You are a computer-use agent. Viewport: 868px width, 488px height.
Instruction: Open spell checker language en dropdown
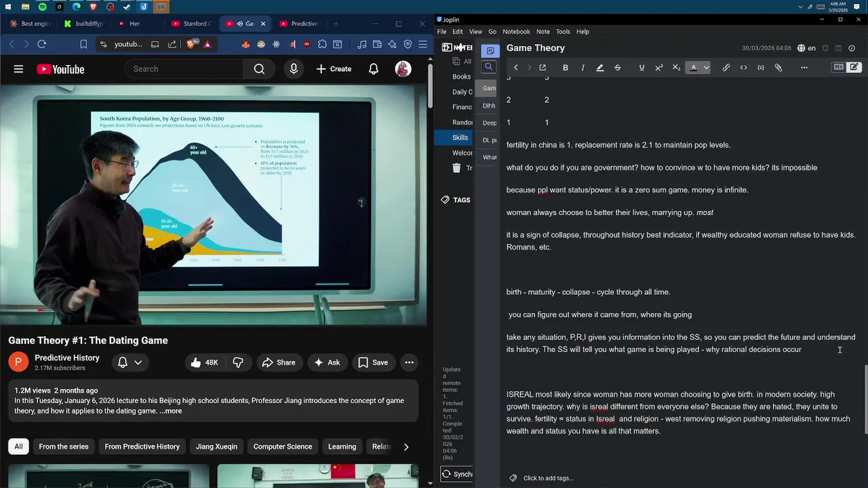click(806, 48)
